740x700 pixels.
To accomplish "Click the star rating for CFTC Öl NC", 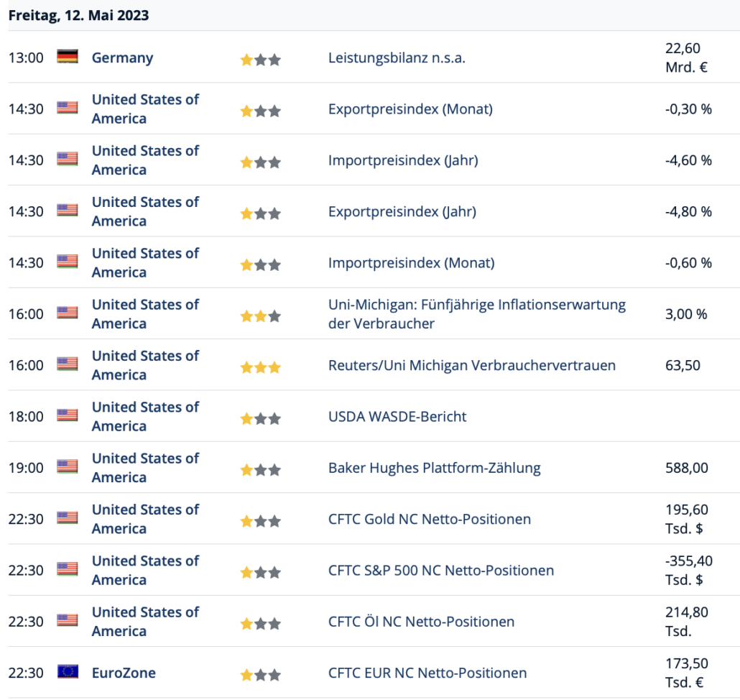I will pyautogui.click(x=261, y=624).
